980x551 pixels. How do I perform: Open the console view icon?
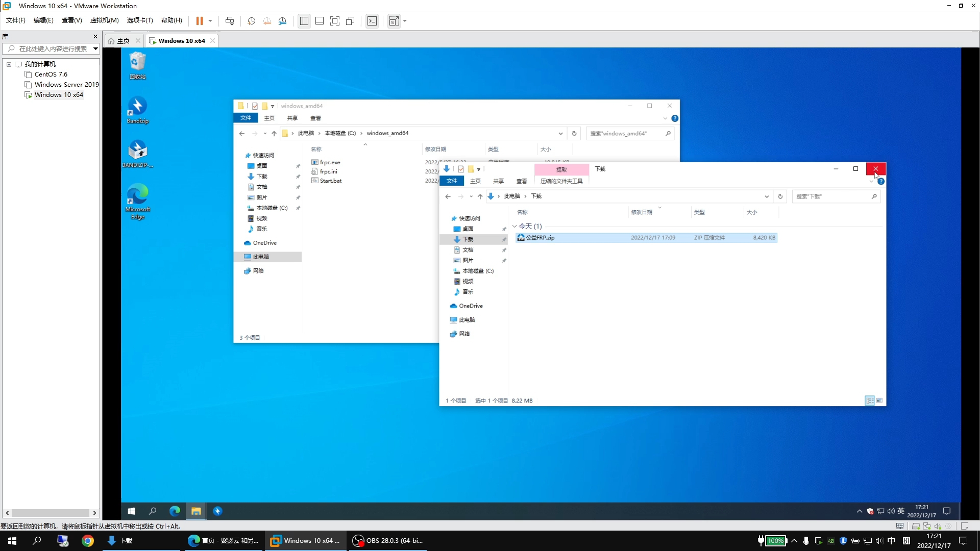click(x=372, y=21)
